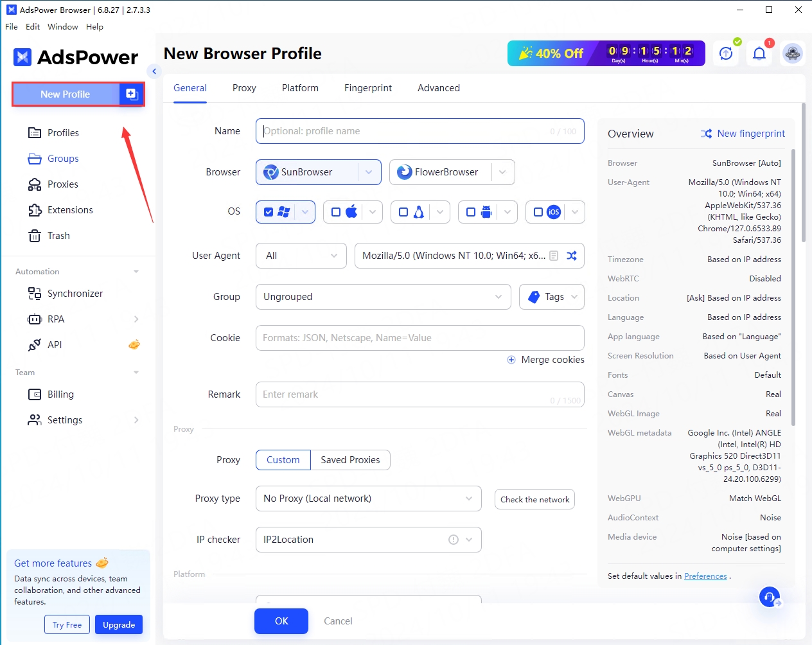Randomize User Agent with shuffle icon
The image size is (812, 645).
tap(572, 256)
